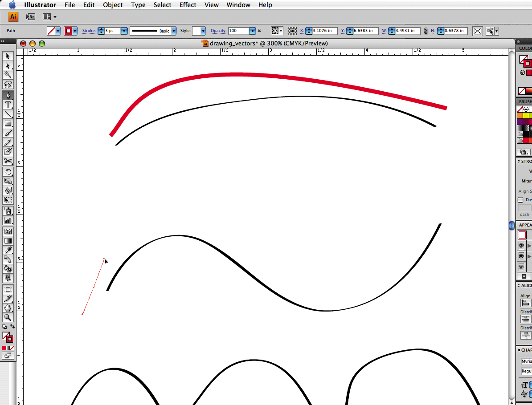Screen dimensions: 532x405
Task: Expand the Opacity slider dropdown arrow
Action: 253,31
